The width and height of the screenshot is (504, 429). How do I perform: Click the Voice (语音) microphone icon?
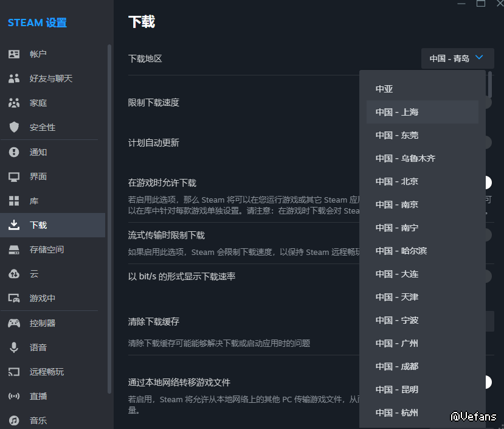pyautogui.click(x=14, y=347)
